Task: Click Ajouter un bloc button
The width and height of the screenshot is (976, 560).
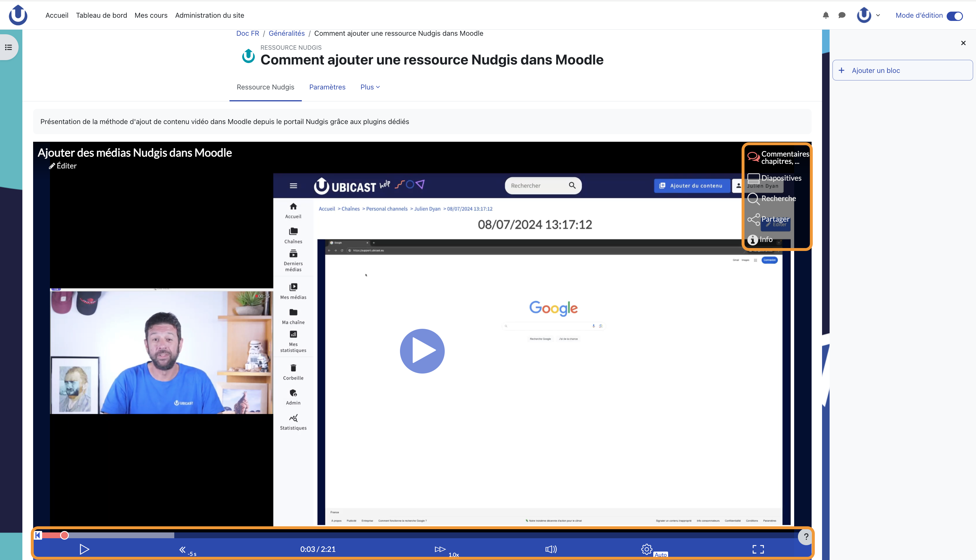Action: [902, 70]
